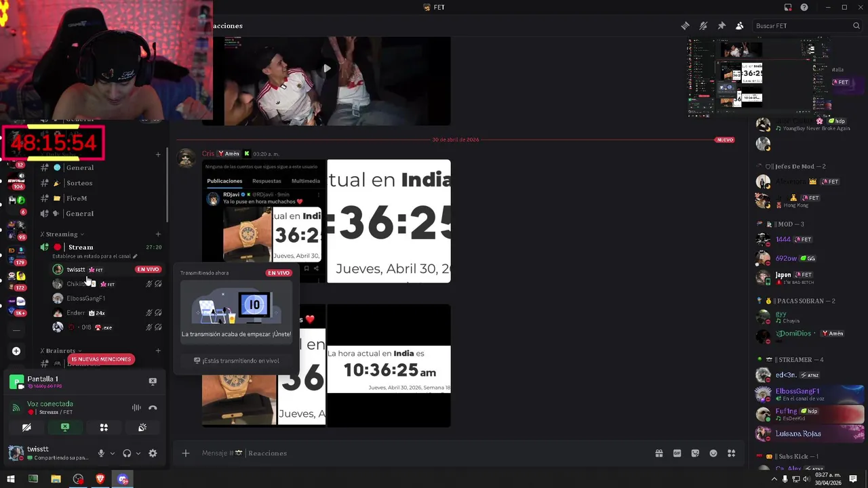Open the Windows Start menu
The height and width of the screenshot is (488, 868).
point(10,479)
